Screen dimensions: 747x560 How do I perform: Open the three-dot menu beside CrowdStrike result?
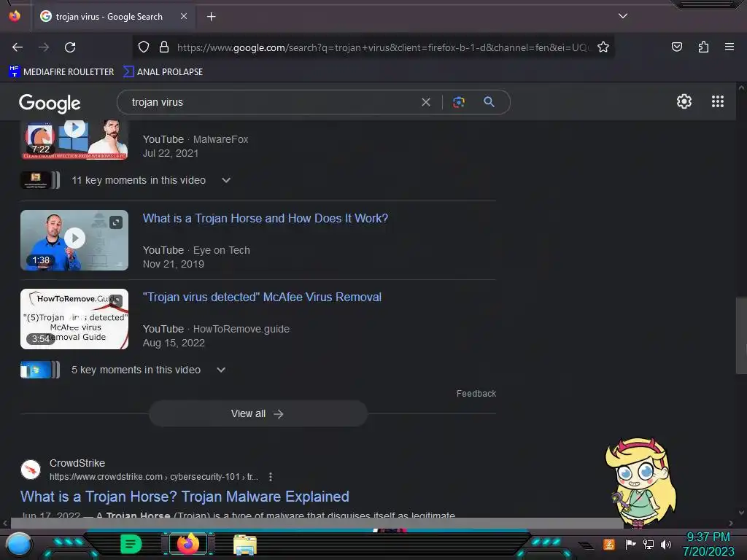click(271, 477)
